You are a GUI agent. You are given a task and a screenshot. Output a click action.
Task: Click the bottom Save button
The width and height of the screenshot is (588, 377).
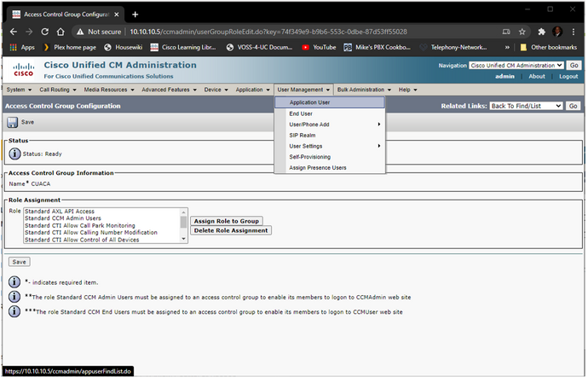[x=19, y=262]
